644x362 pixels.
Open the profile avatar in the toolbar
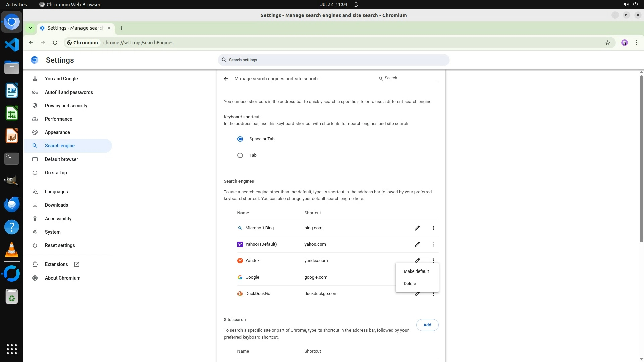[624, 43]
